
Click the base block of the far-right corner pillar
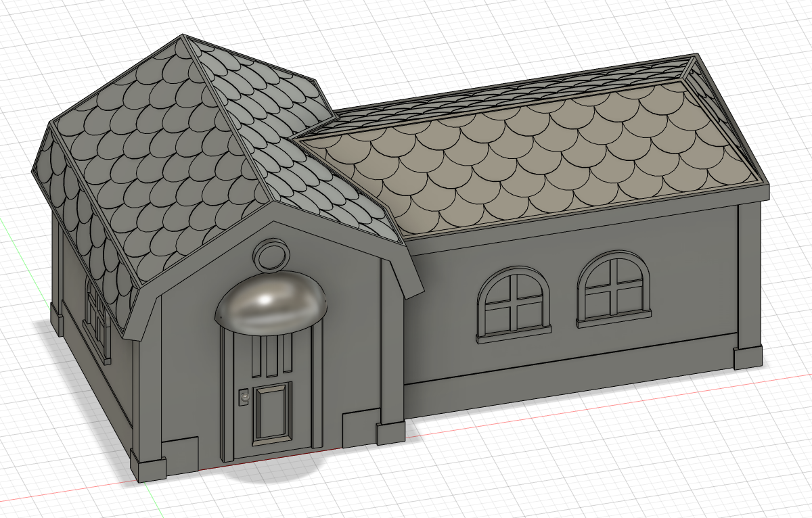point(747,358)
